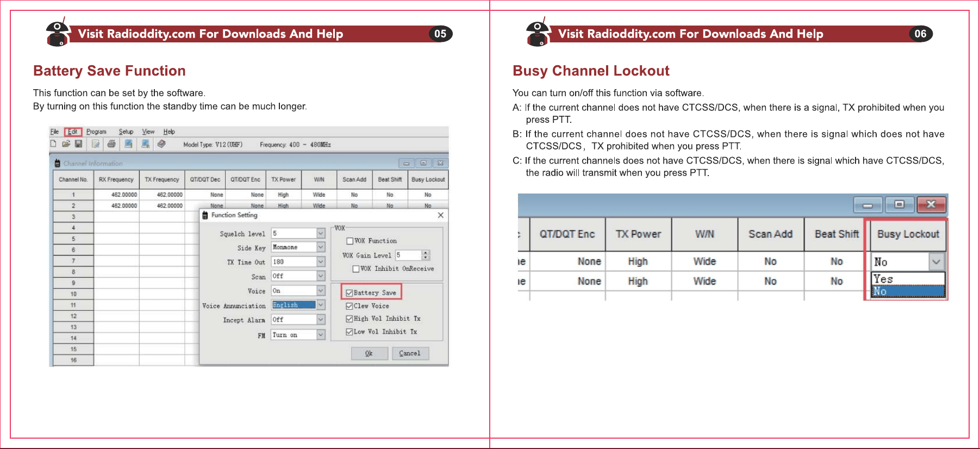Image resolution: width=980 pixels, height=449 pixels.
Task: Click the Ok button in Function Setting
Action: (369, 353)
